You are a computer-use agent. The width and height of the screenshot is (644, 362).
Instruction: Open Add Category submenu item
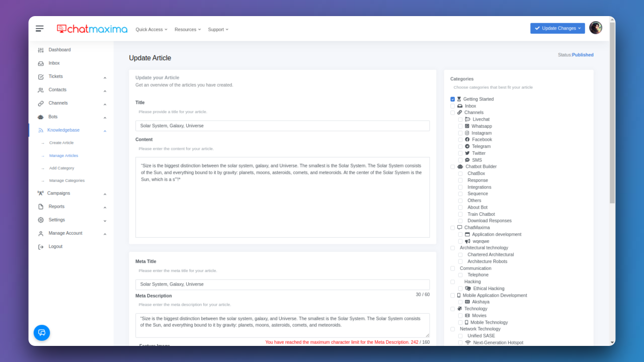pos(62,168)
